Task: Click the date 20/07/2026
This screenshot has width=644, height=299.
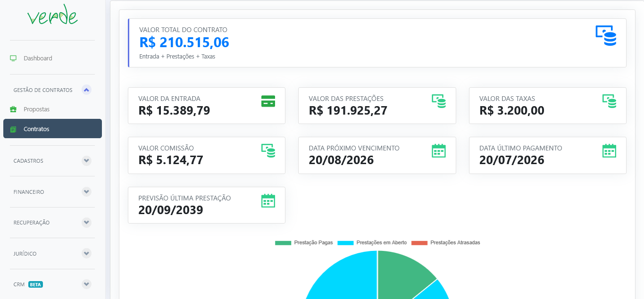Action: coord(512,160)
